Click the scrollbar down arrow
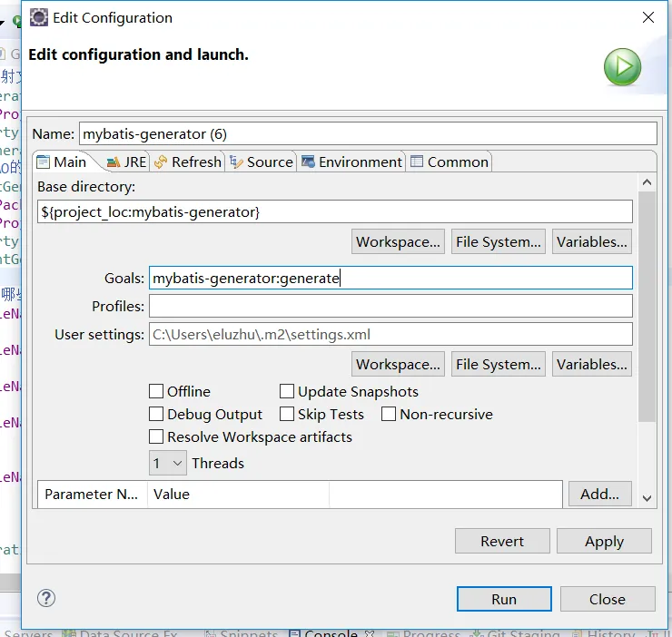 (x=647, y=497)
